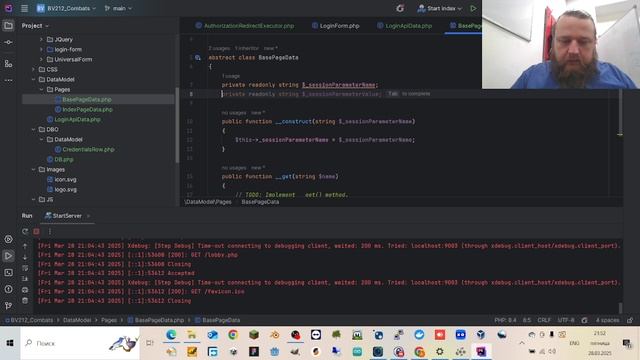Click gutter implementations icon beside BasePageData class
The width and height of the screenshot is (640, 360).
click(198, 58)
